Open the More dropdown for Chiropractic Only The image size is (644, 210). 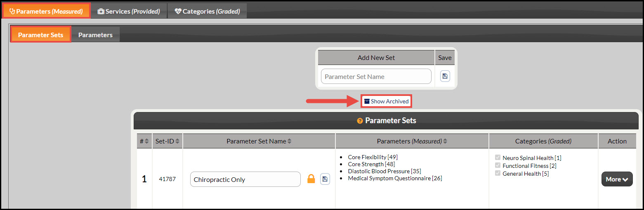[x=617, y=179]
